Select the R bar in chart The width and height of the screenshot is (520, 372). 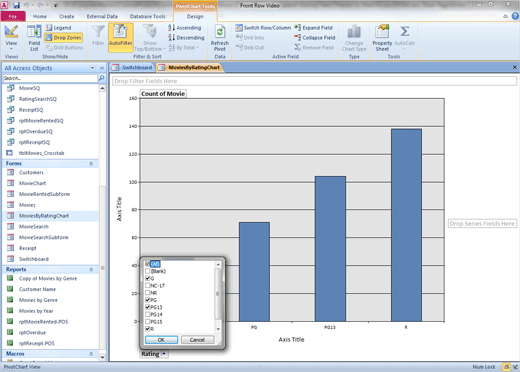[406, 225]
